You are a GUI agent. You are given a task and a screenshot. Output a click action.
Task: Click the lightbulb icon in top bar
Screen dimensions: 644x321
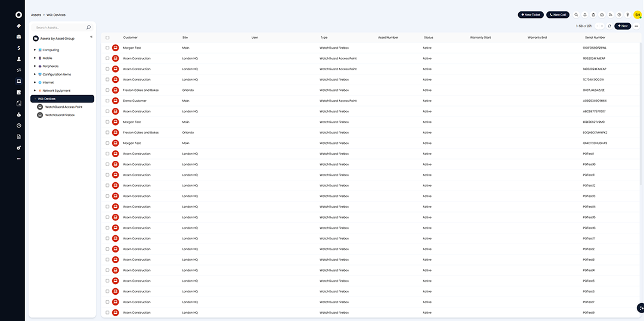(x=627, y=14)
